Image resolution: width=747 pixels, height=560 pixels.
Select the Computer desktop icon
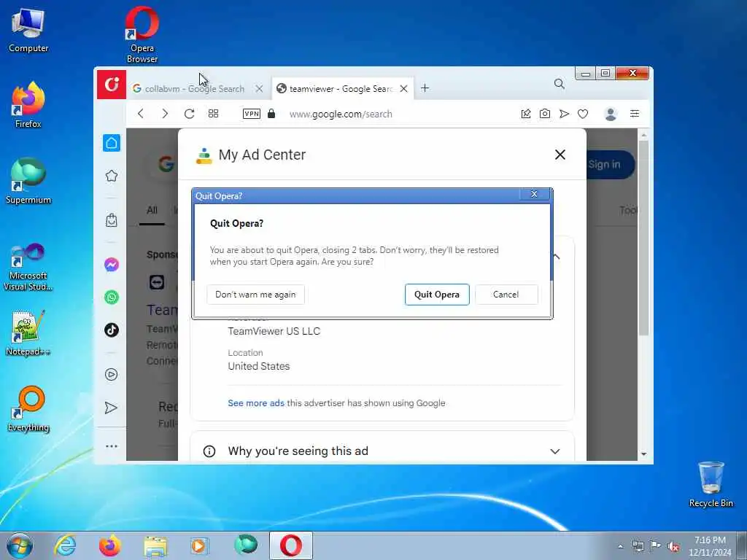click(28, 31)
